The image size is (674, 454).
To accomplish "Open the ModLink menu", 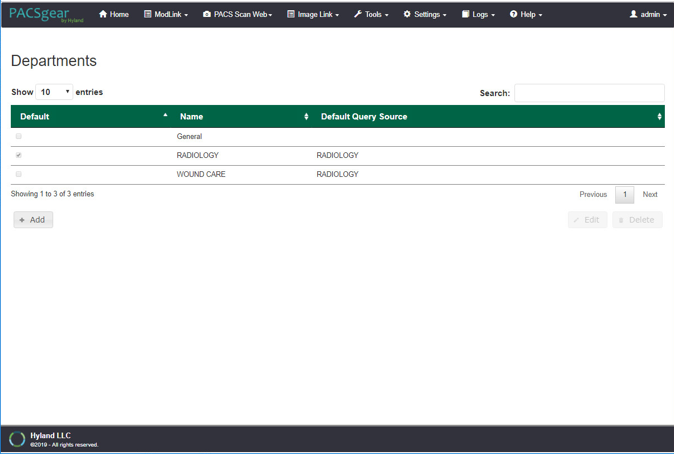I will (166, 15).
